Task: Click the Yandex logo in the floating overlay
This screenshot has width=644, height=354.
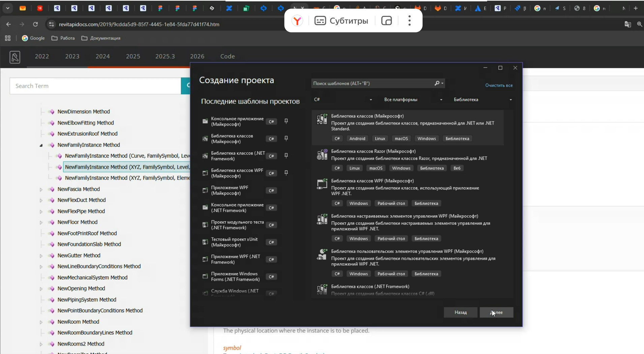Action: [x=297, y=21]
